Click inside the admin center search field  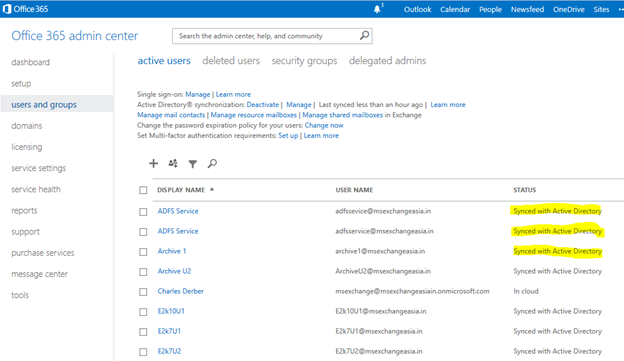[267, 36]
